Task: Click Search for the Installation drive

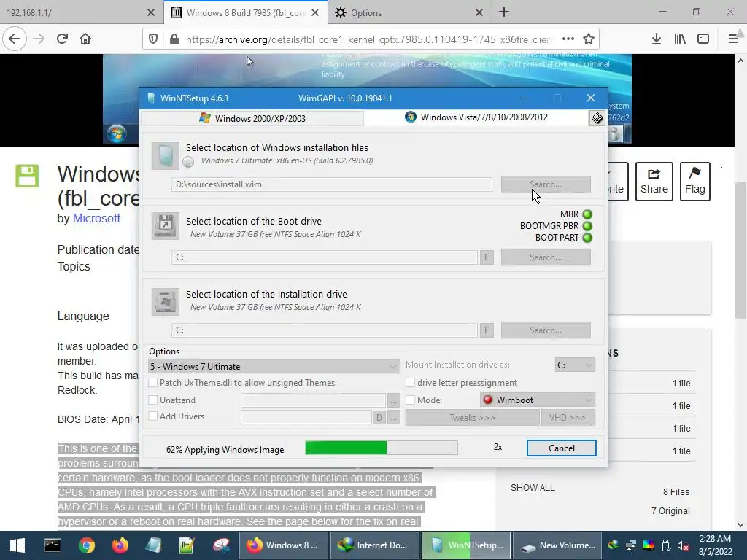Action: point(546,330)
